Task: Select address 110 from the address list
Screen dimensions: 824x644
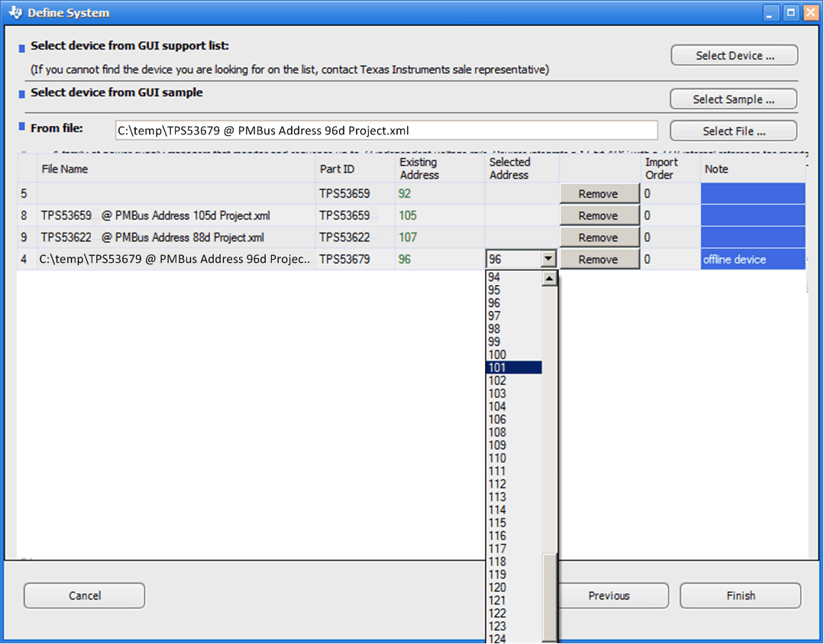Action: pyautogui.click(x=513, y=458)
